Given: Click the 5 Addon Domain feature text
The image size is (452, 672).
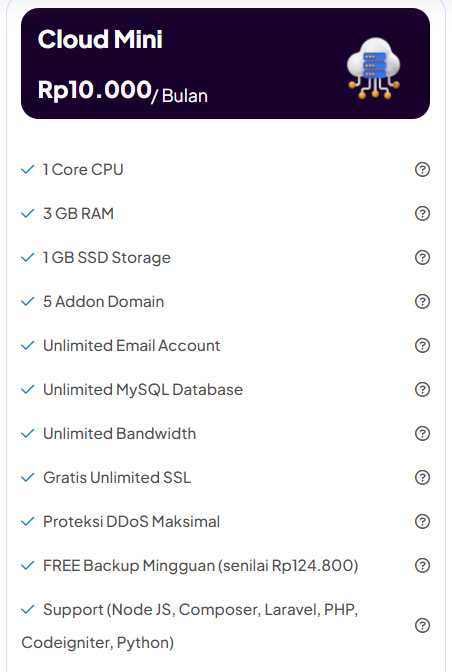Looking at the screenshot, I should [x=104, y=302].
